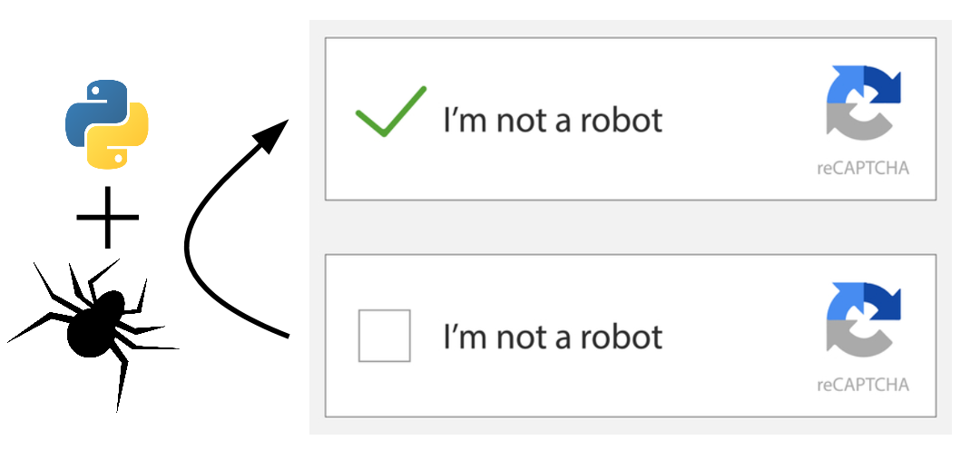Screen dimensions: 980x450
Task: Click the reCAPTCHA label in the bottom widget
Action: (x=863, y=385)
